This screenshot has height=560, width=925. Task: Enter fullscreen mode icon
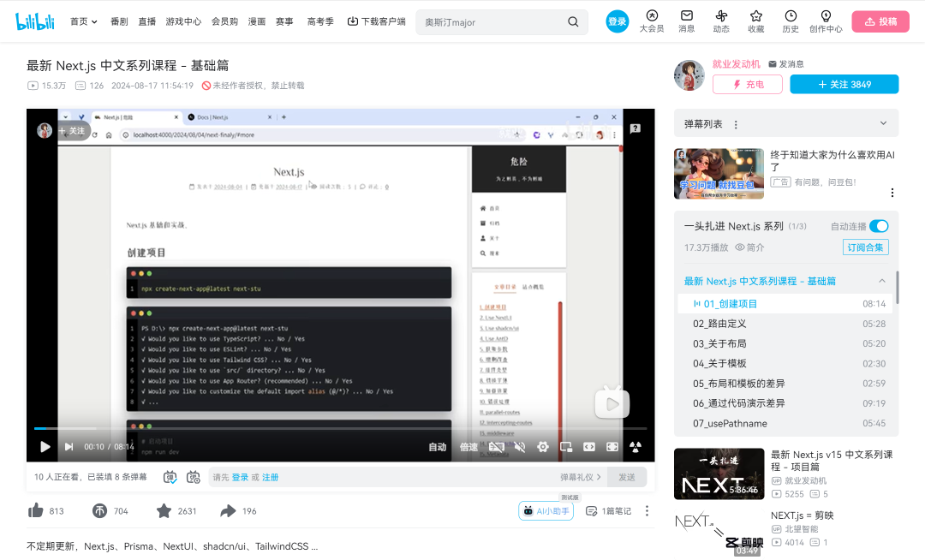tap(612, 447)
